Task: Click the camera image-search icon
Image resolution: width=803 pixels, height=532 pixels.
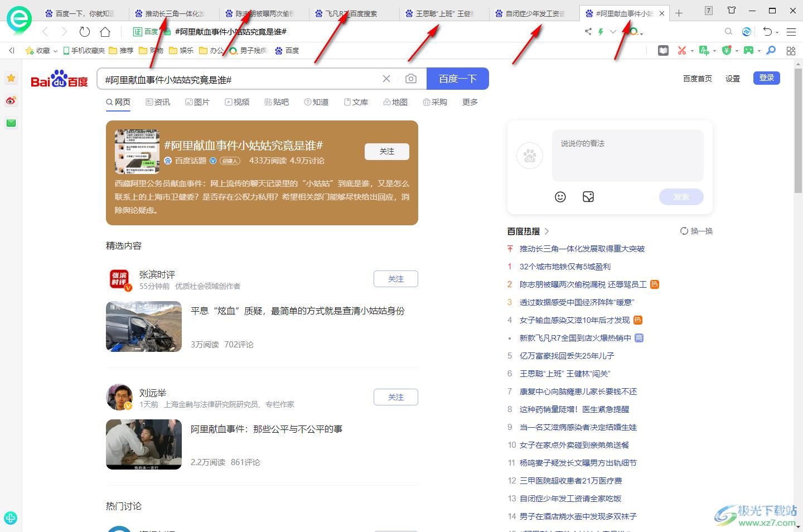Action: click(411, 79)
